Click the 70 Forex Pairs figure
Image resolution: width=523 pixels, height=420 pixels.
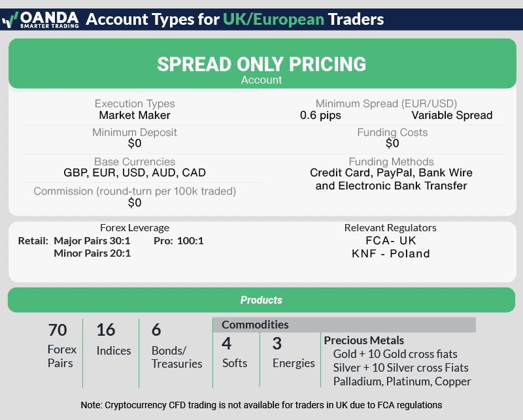[58, 346]
